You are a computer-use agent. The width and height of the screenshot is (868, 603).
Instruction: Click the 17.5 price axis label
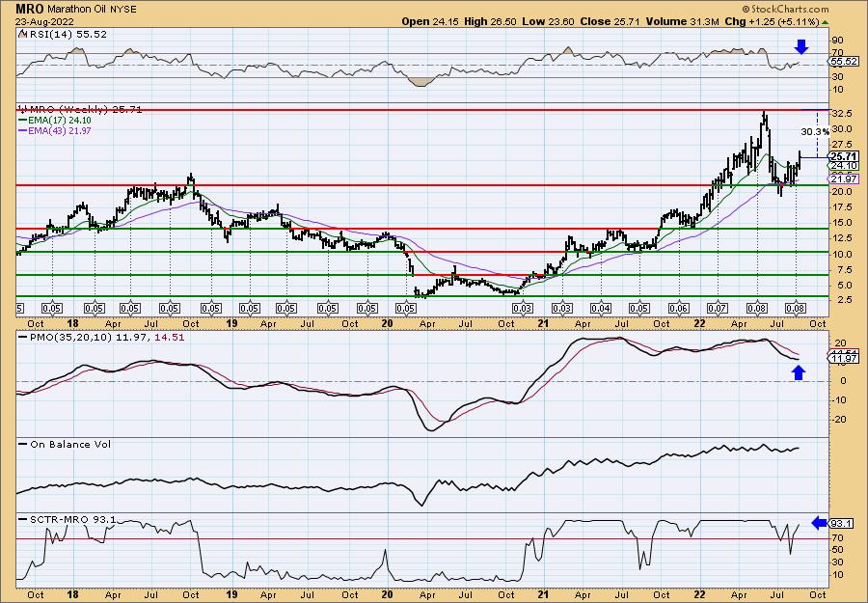click(840, 207)
